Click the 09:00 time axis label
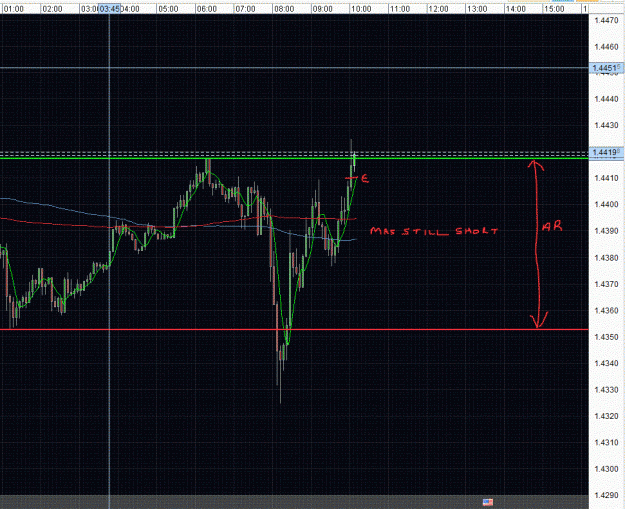 coord(323,9)
